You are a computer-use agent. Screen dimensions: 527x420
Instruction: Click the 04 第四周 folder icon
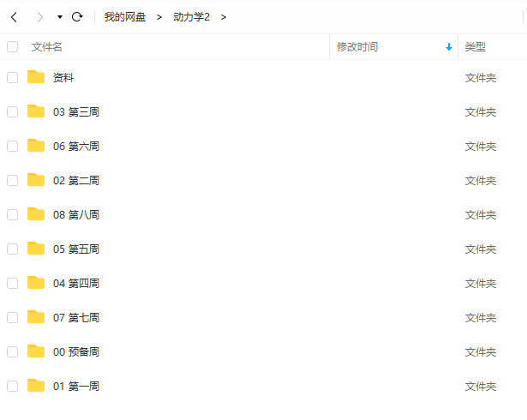point(36,283)
